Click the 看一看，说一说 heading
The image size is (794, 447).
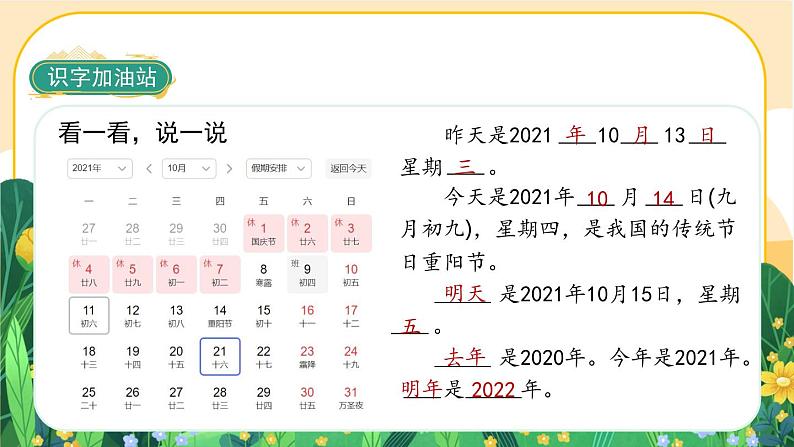(142, 133)
